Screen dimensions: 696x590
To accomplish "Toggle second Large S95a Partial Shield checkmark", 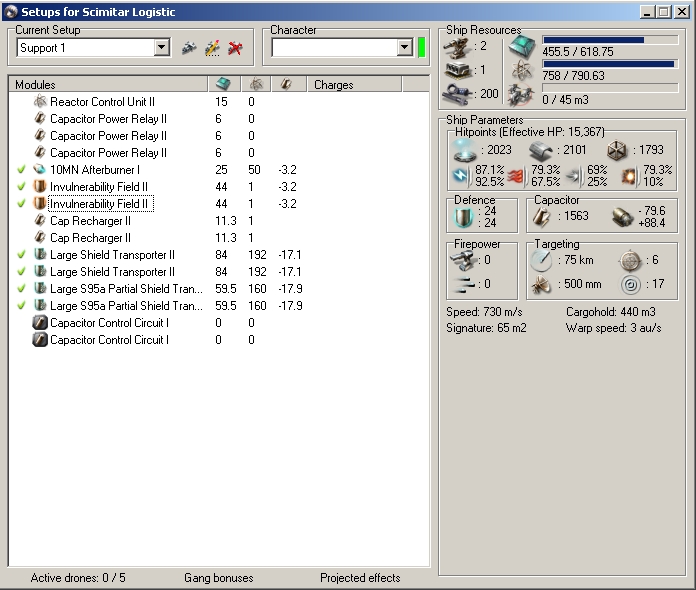I will 21,305.
